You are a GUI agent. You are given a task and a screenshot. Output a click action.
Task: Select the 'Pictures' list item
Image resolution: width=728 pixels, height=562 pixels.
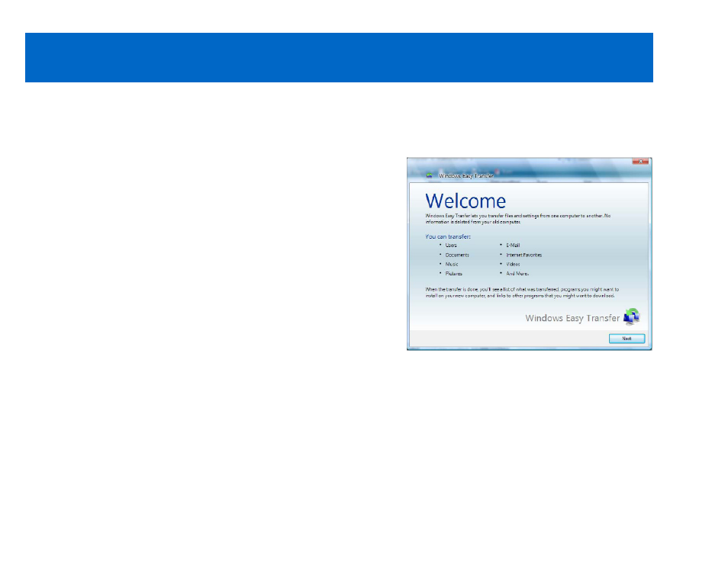453,274
